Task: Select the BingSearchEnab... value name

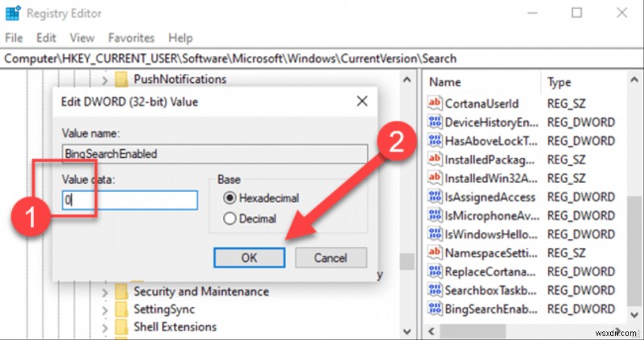Action: coord(491,309)
